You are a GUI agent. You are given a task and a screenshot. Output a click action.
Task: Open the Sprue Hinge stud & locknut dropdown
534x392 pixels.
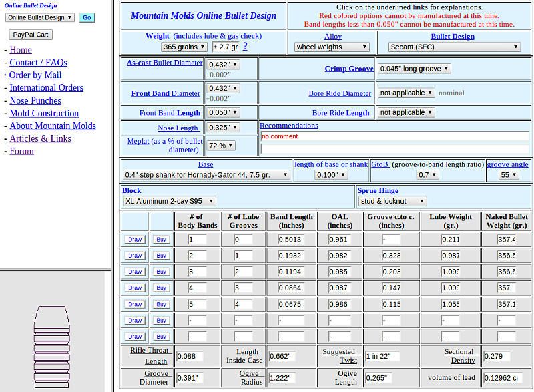(392, 201)
